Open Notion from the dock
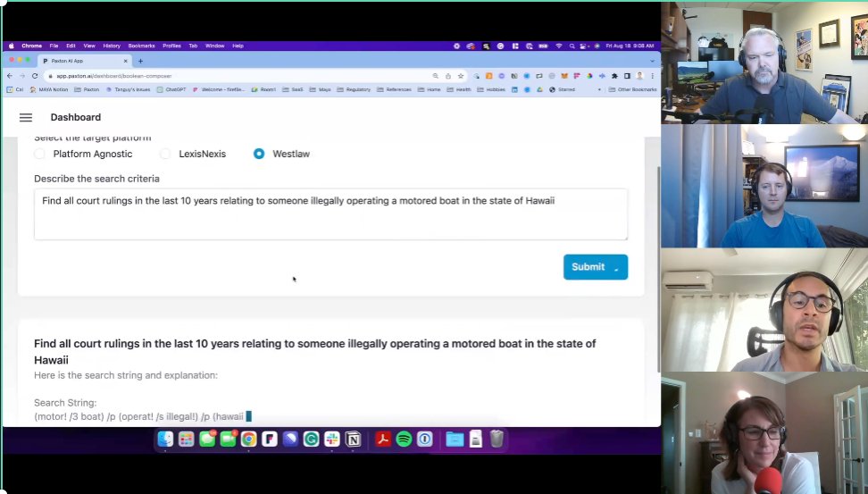 click(x=353, y=440)
